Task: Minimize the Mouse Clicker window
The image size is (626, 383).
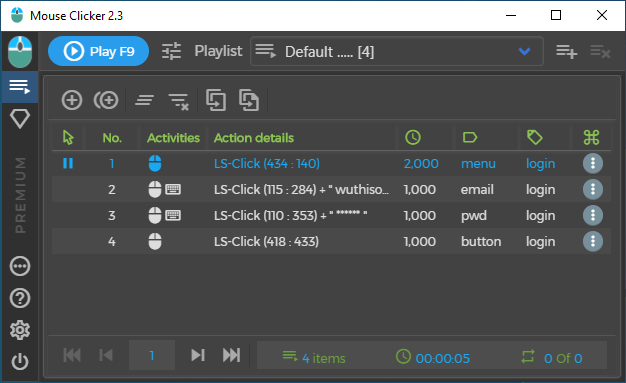Action: point(511,16)
